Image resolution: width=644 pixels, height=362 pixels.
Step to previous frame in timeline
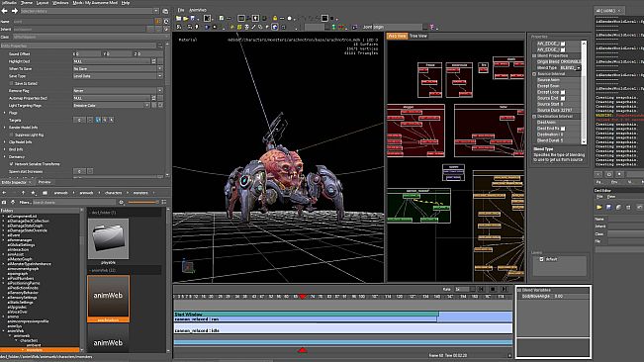(482, 290)
